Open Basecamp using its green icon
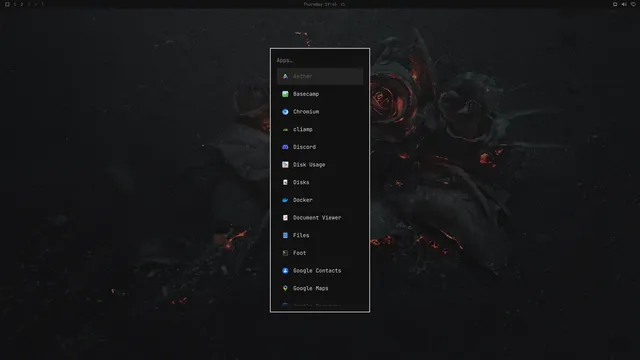 click(x=285, y=94)
